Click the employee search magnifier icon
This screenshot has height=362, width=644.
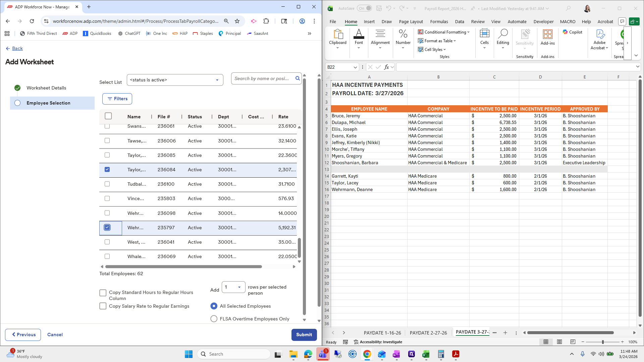298,78
